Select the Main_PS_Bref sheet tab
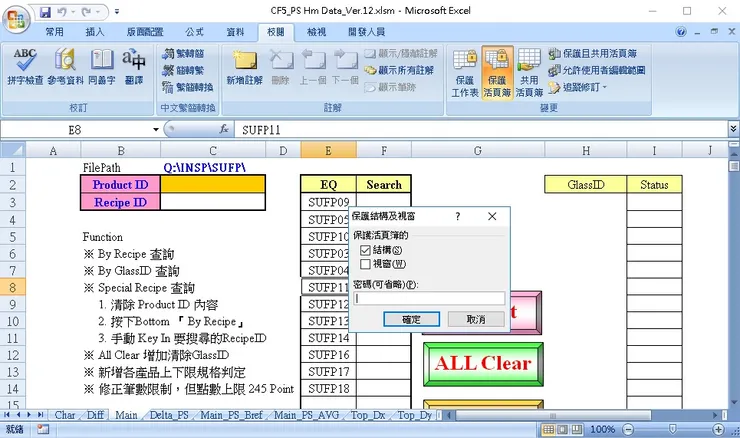Viewport: 740px width, 438px height. pyautogui.click(x=232, y=415)
